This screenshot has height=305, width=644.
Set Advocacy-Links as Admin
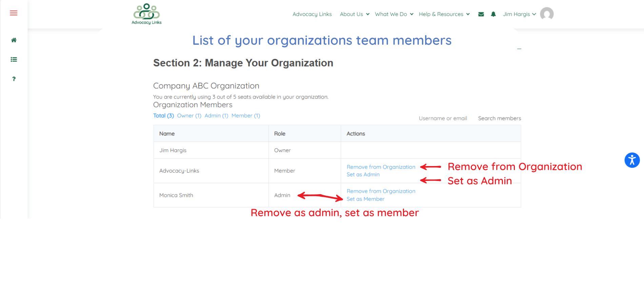(x=363, y=175)
